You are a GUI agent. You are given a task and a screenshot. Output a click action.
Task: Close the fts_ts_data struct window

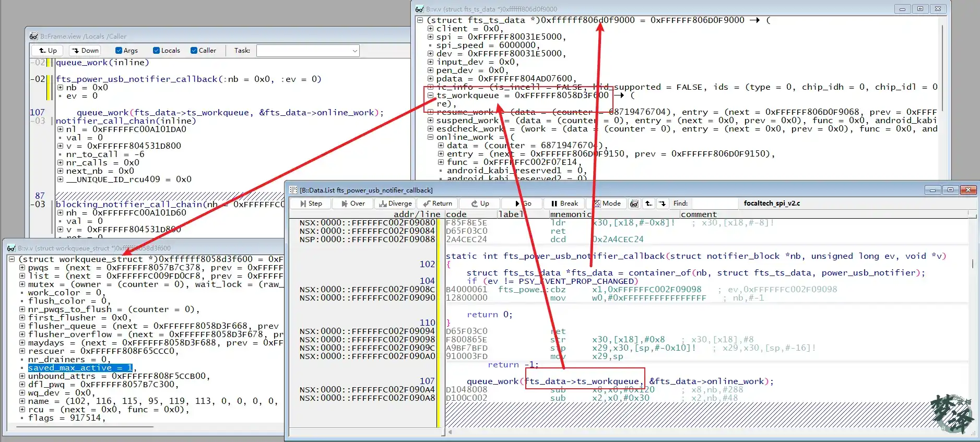[938, 9]
